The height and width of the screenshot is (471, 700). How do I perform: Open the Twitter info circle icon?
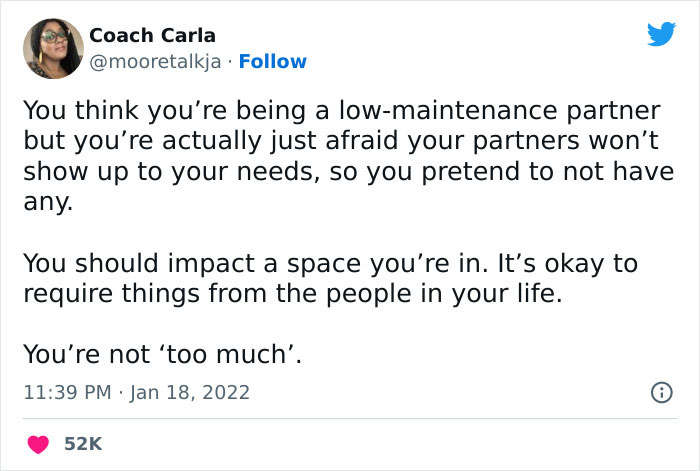coord(660,393)
